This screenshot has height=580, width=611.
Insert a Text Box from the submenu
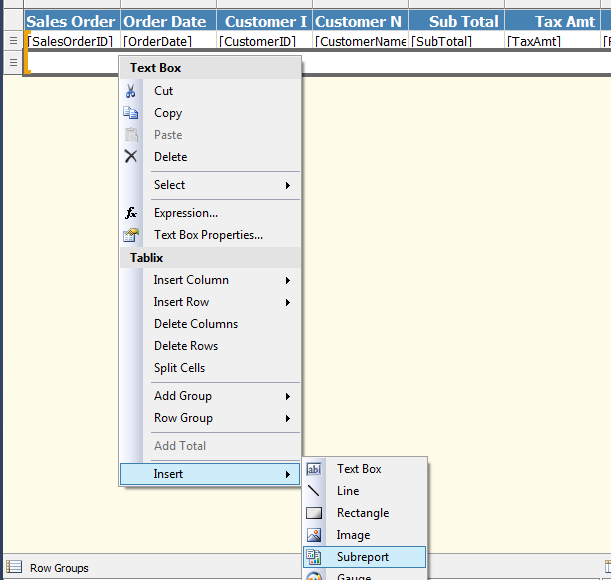pyautogui.click(x=364, y=469)
